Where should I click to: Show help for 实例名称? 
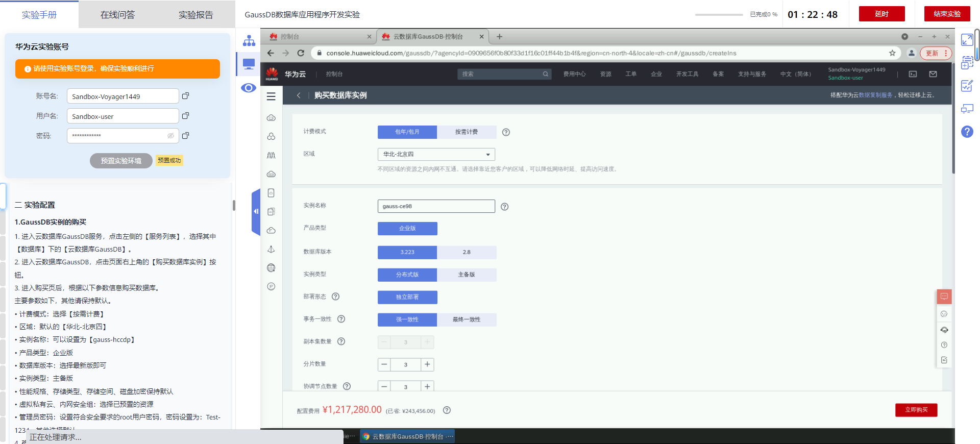click(504, 207)
